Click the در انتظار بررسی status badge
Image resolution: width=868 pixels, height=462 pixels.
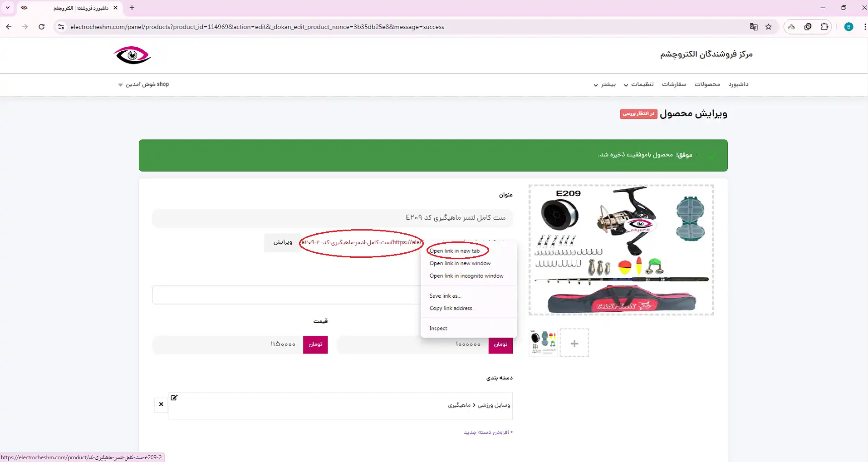click(638, 113)
